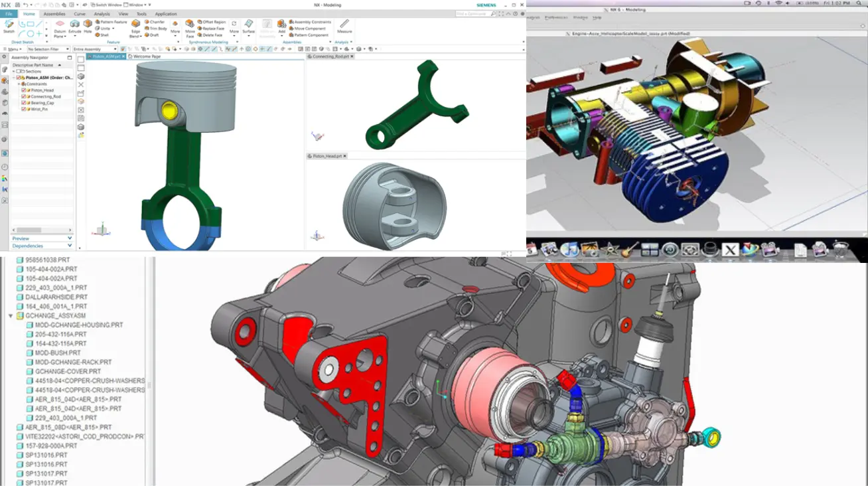Click Assembly Constraints command

pos(312,22)
